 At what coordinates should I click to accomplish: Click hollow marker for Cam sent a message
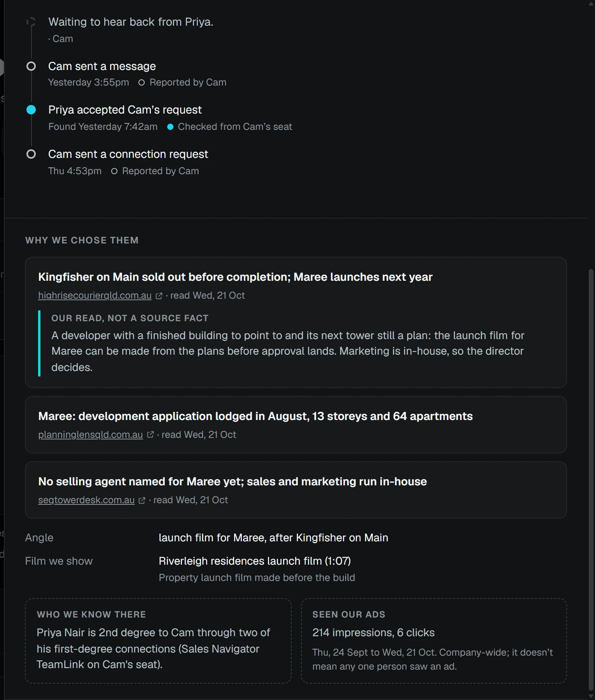pyautogui.click(x=31, y=66)
